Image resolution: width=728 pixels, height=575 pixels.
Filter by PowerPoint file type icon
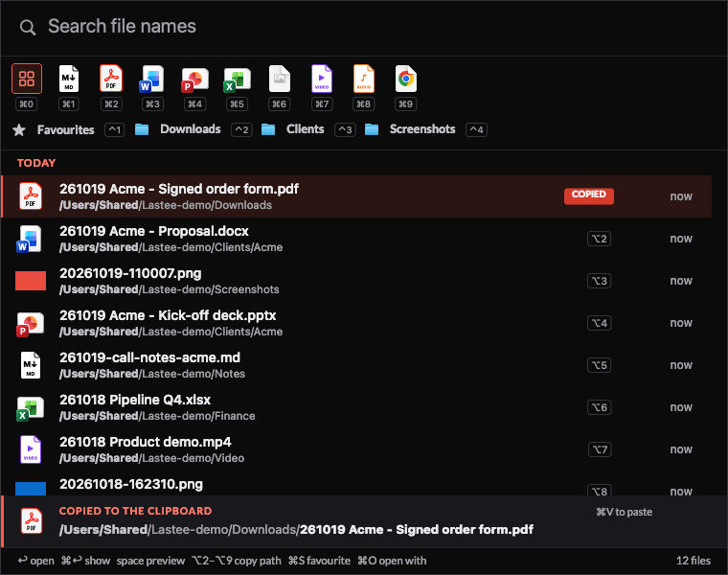pos(194,79)
